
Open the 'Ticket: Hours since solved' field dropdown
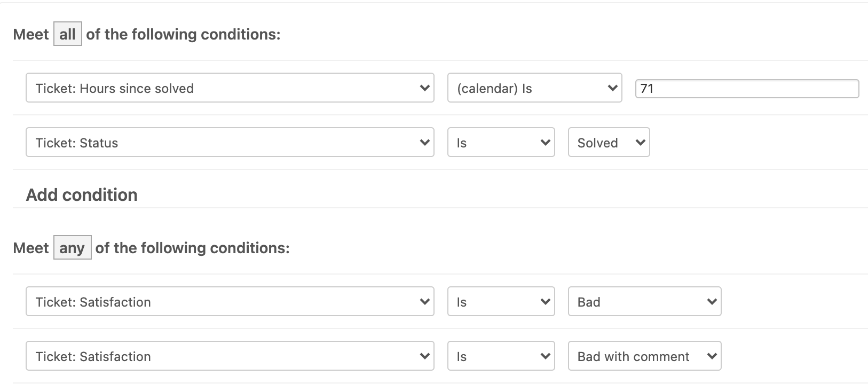pos(230,88)
